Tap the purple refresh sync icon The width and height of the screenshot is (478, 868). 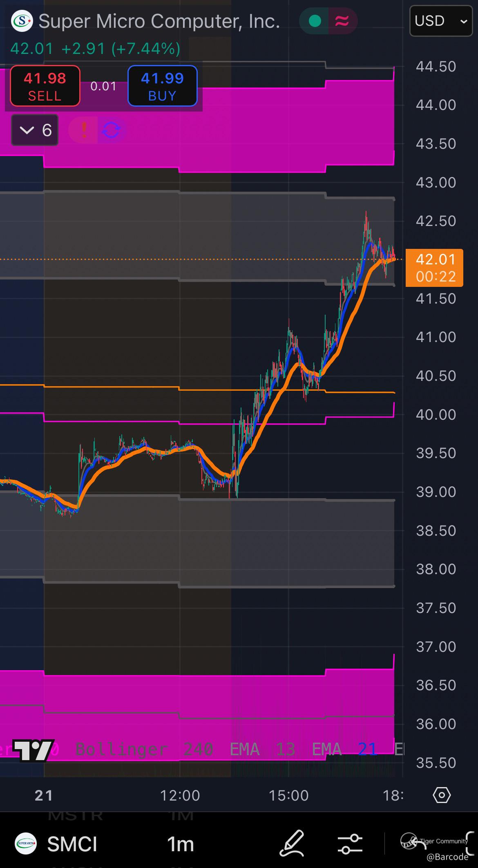click(111, 130)
